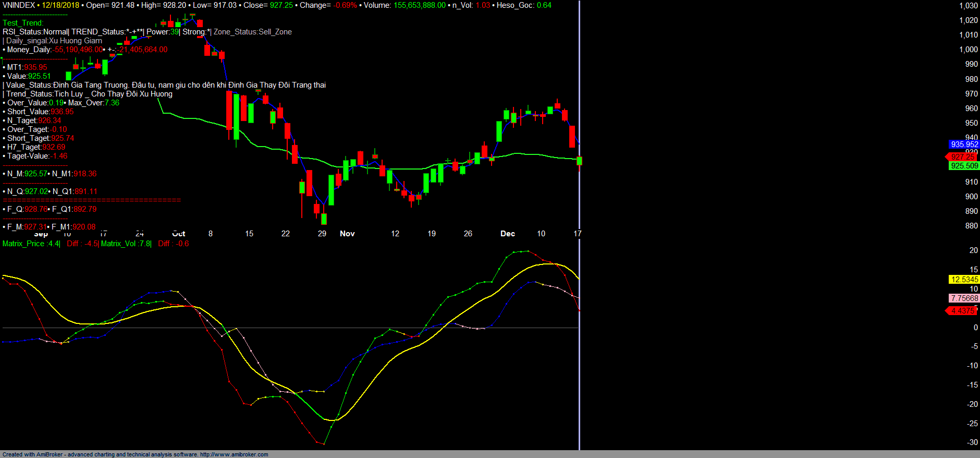Click the Nov label on date axis
Image resolution: width=980 pixels, height=458 pixels.
pos(347,234)
